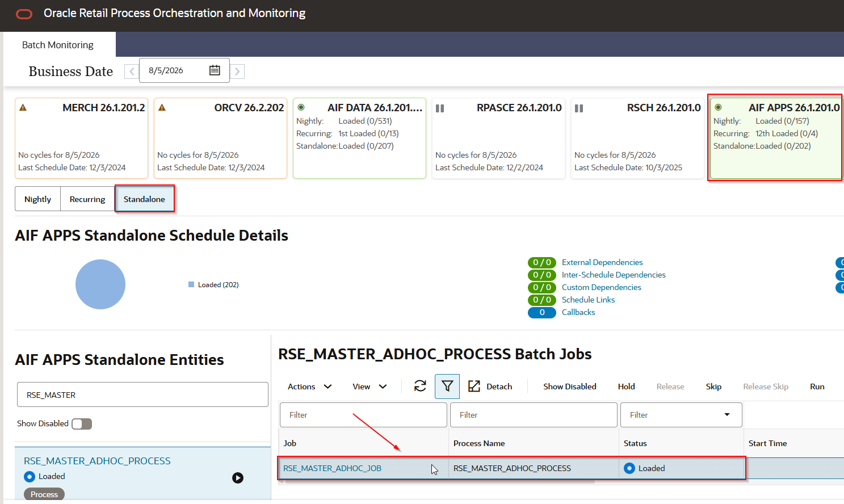Toggle the Query By Example filter icon

click(447, 387)
